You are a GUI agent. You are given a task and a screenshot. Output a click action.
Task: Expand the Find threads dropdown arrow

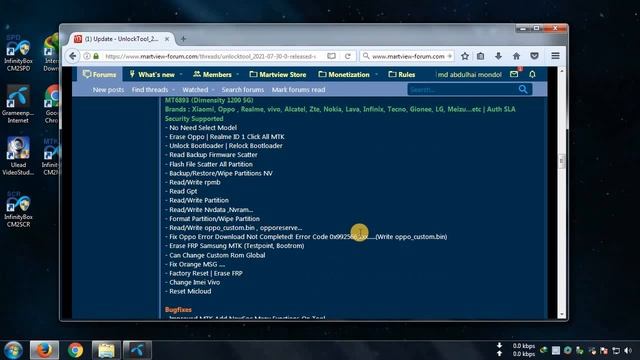point(173,90)
